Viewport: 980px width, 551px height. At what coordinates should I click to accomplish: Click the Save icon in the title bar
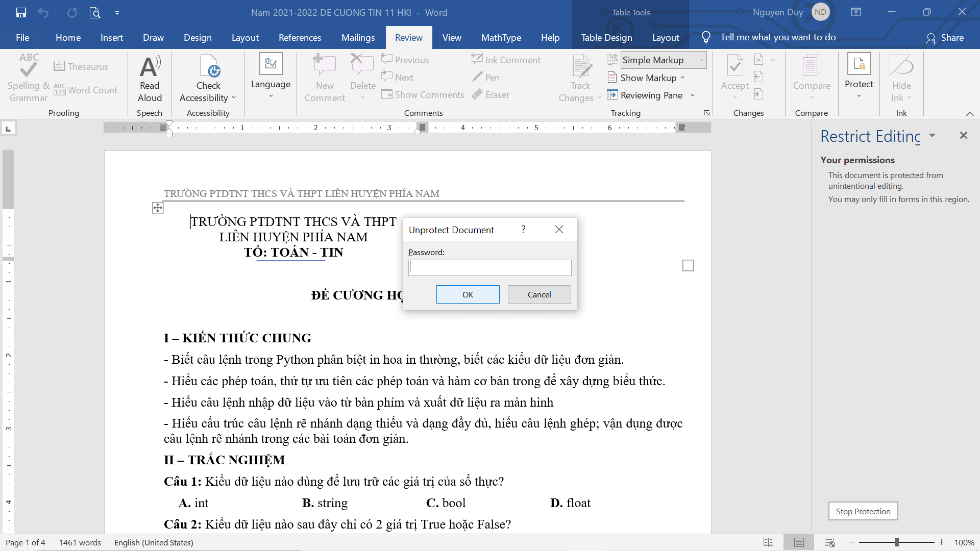coord(21,12)
